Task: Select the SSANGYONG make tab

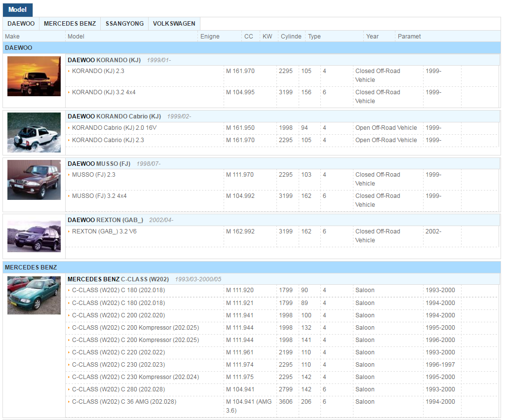Action: pos(124,24)
